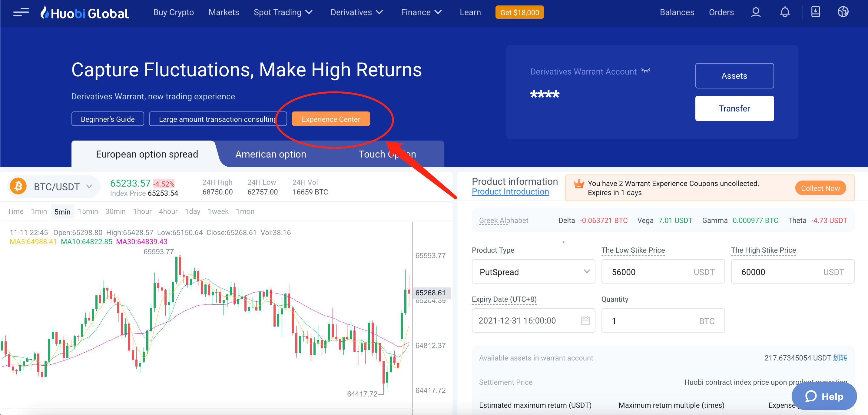Open the Markets menu item
This screenshot has width=868, height=415.
click(x=224, y=12)
